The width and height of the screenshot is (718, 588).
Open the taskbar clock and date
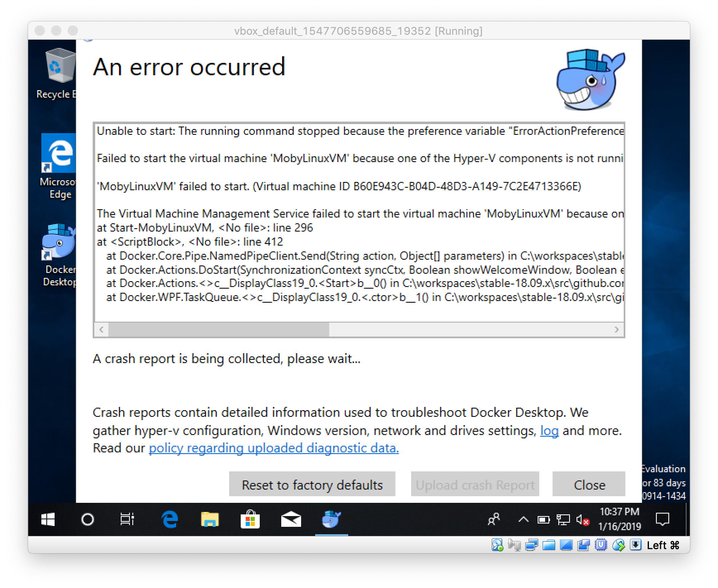pyautogui.click(x=620, y=519)
